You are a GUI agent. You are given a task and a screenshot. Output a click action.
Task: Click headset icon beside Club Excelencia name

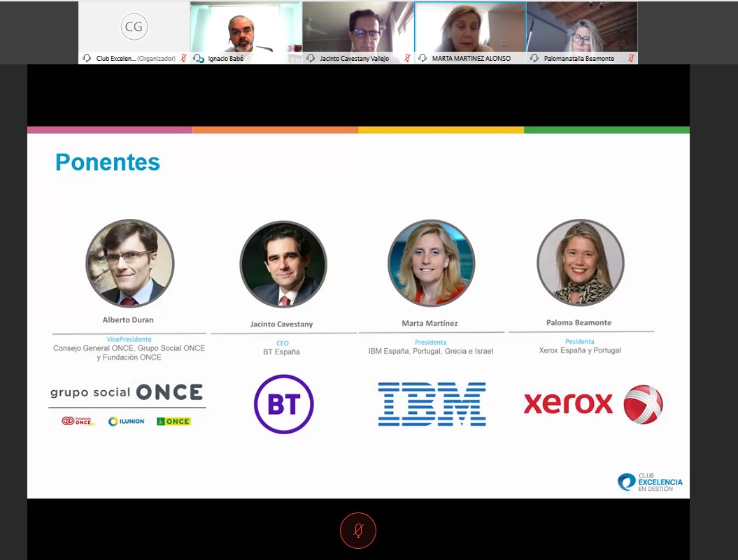tap(87, 59)
